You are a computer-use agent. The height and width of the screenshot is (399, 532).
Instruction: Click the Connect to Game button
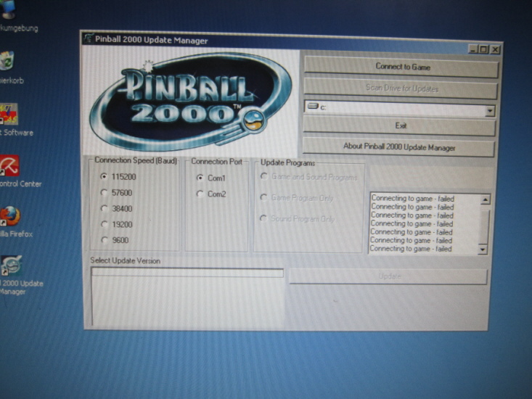point(401,67)
